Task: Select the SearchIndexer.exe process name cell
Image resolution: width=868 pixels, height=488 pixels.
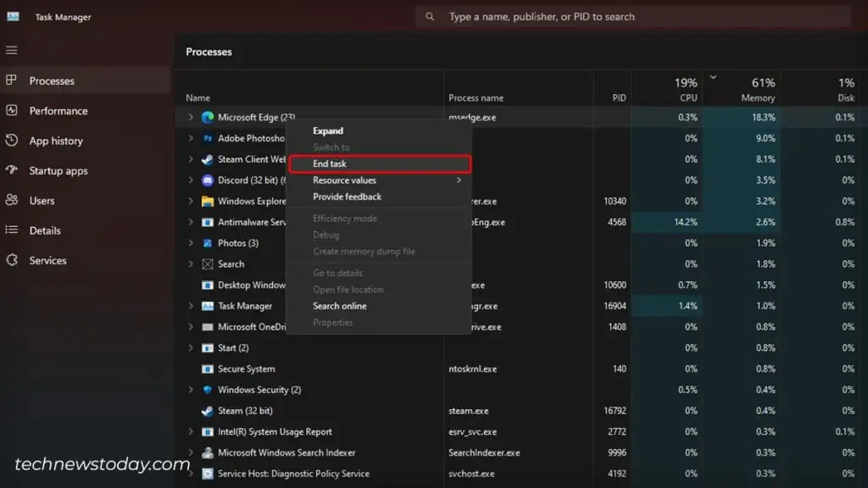Action: [x=484, y=453]
